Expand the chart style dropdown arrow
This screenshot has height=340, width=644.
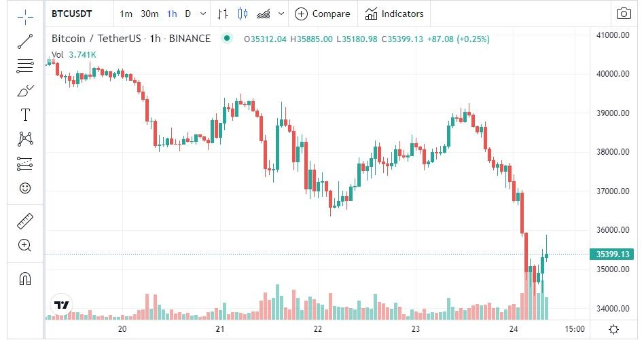281,14
